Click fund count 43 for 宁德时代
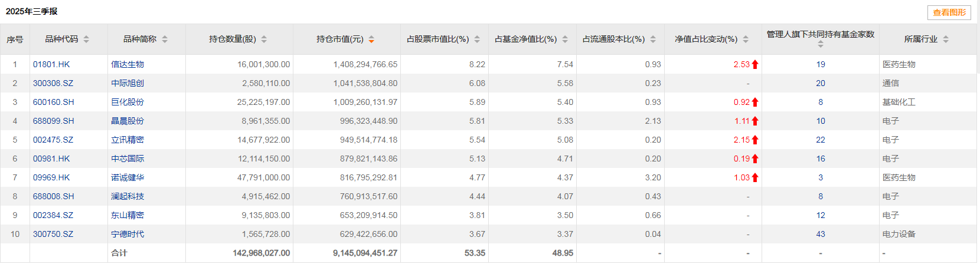Image resolution: width=980 pixels, height=264 pixels. pos(821,234)
